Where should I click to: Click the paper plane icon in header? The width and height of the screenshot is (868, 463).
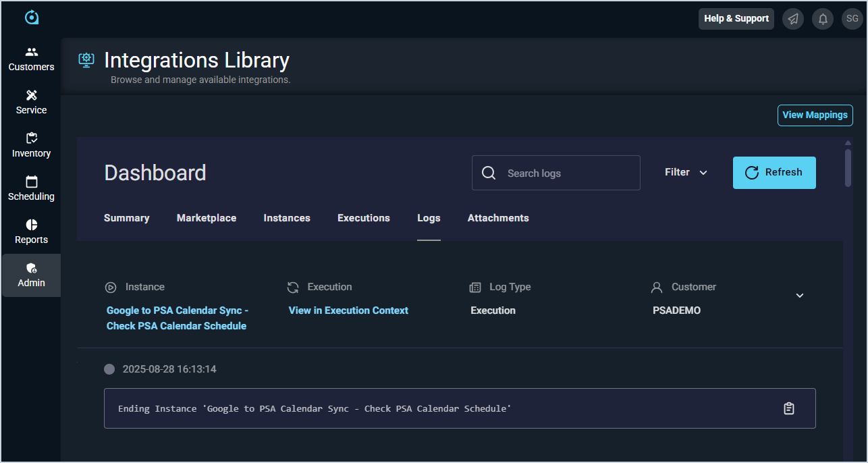(x=793, y=19)
